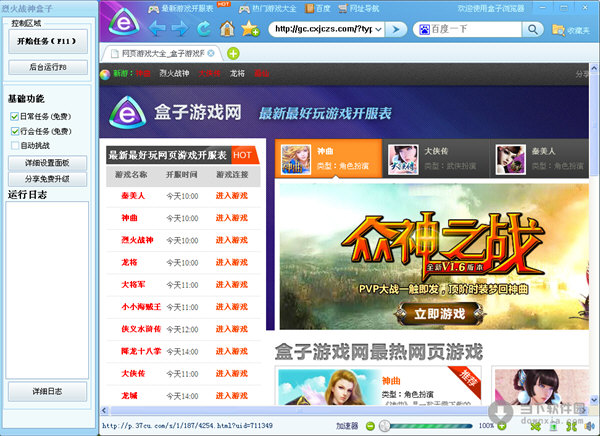This screenshot has width=600, height=436.
Task: Select the 大侠传 featured game tab
Action: click(x=436, y=158)
